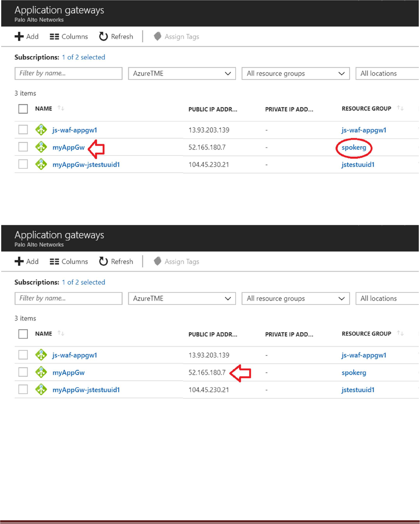
Task: Click Assign Tags icon in lower screenshot
Action: tap(157, 261)
